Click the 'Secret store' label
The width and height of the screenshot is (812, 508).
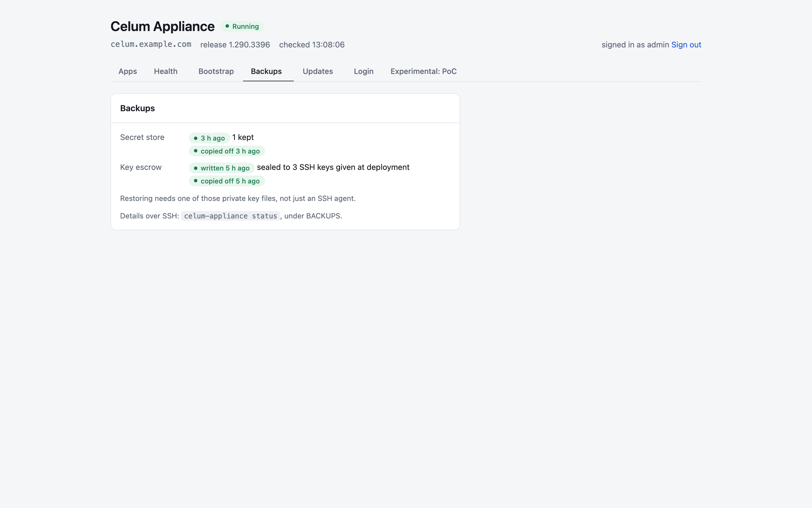[x=142, y=137]
